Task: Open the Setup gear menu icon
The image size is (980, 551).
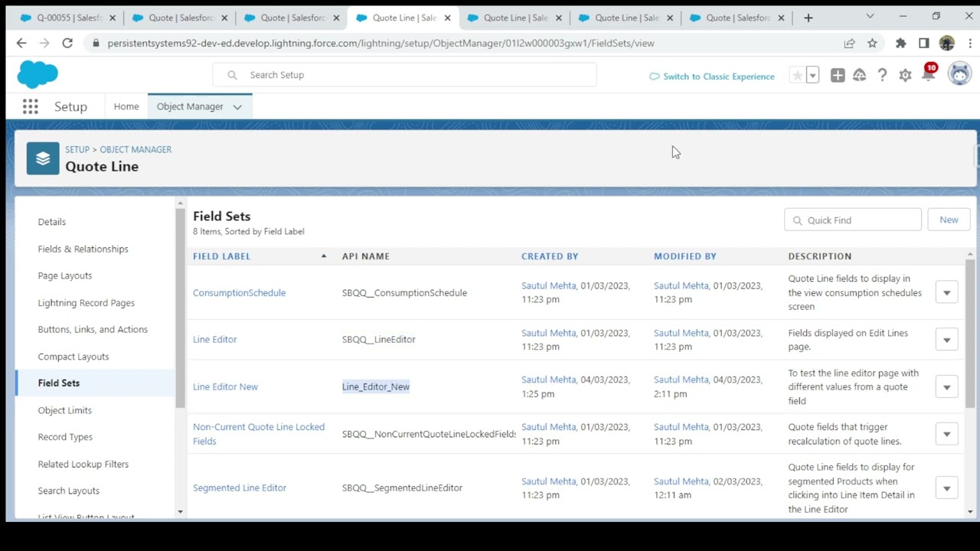Action: pos(906,75)
